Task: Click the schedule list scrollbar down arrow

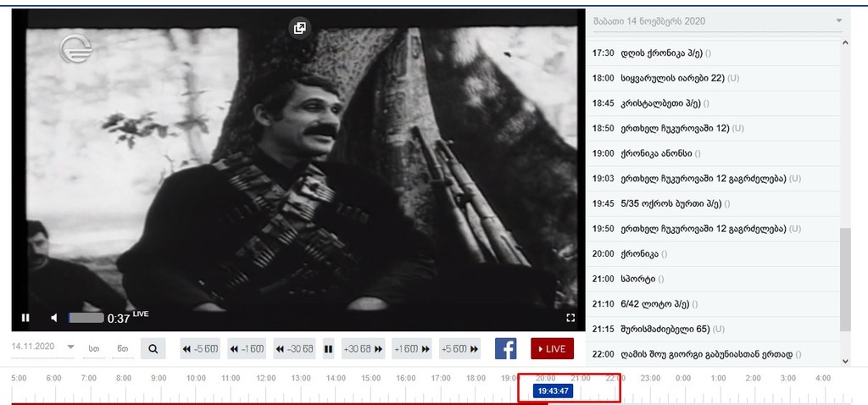Action: [845, 361]
